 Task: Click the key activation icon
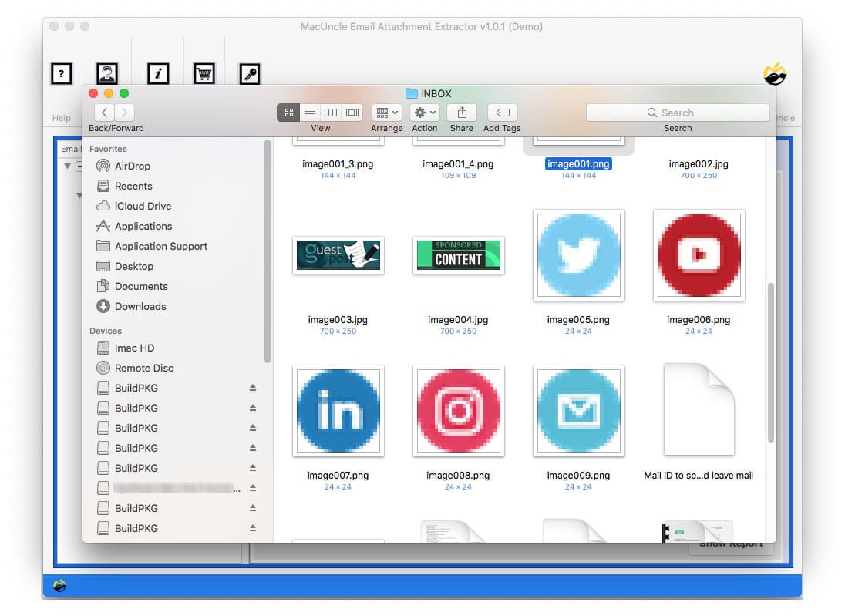coord(250,73)
